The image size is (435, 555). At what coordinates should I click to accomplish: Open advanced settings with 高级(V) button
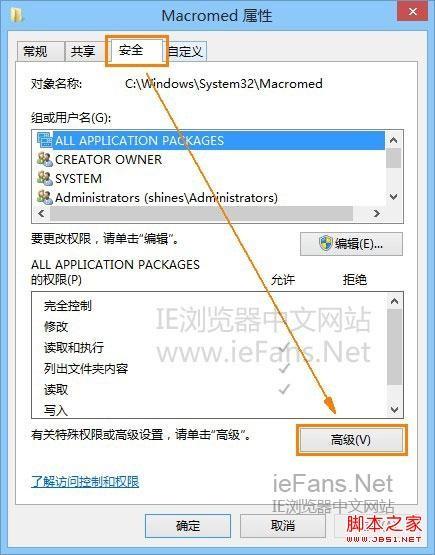coord(351,440)
